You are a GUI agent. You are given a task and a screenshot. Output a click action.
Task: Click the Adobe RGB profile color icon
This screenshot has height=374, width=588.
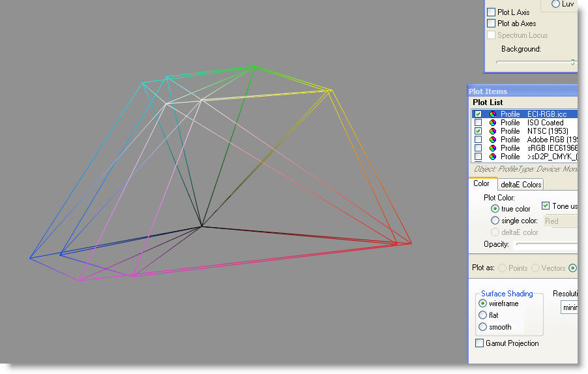493,140
